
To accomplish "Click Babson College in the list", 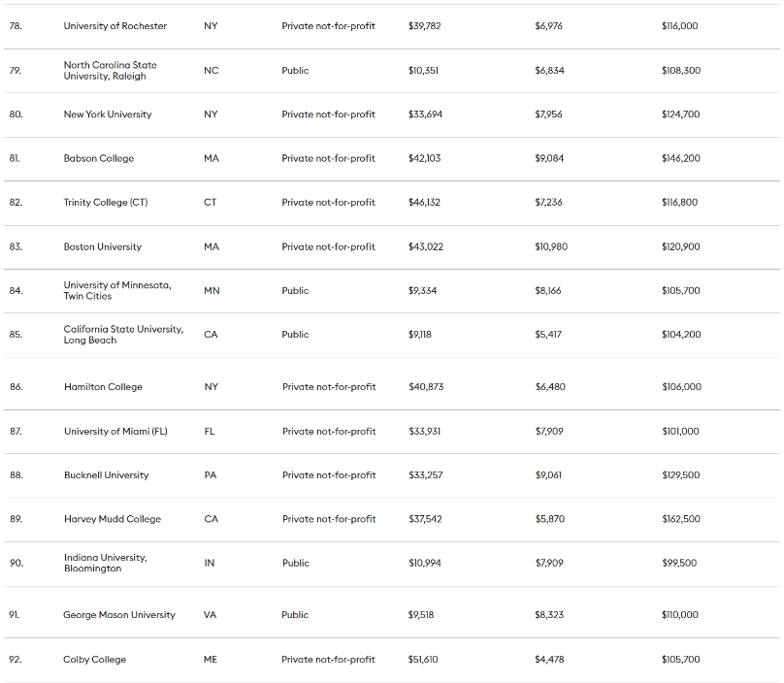I will [x=99, y=158].
